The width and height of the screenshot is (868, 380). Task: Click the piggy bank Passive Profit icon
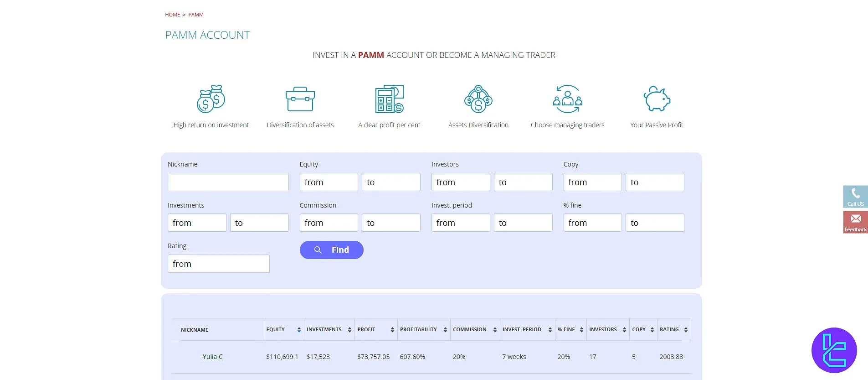pyautogui.click(x=657, y=99)
